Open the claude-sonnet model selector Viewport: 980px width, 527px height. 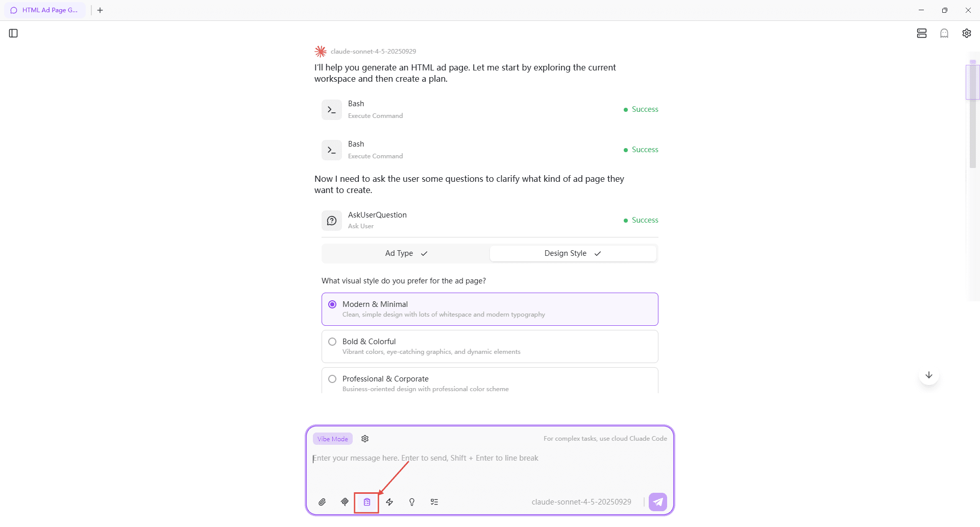pyautogui.click(x=581, y=501)
